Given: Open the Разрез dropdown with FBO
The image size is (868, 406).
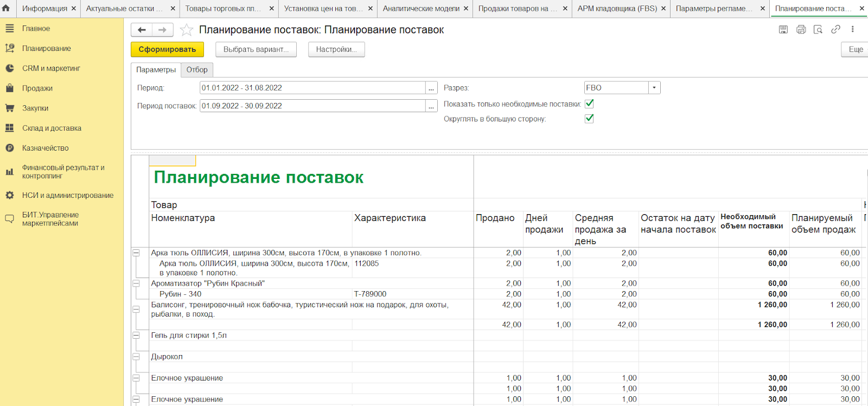Looking at the screenshot, I should (x=654, y=88).
